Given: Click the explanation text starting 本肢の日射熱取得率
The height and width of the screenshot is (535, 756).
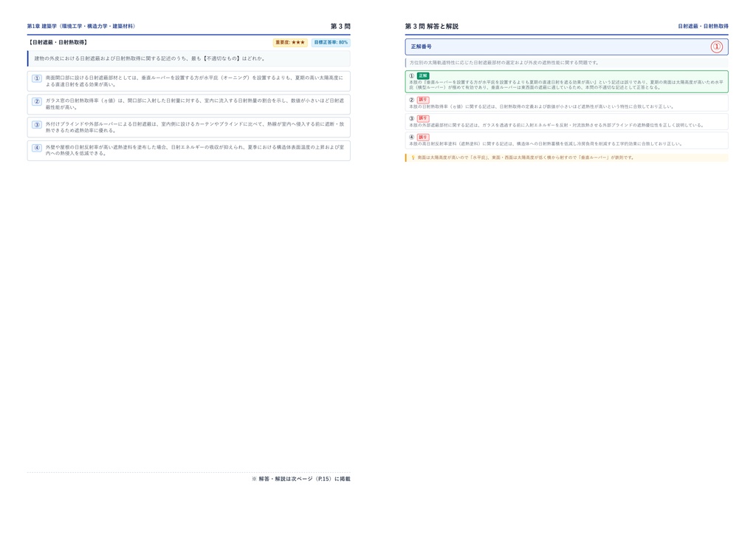Looking at the screenshot, I should 541,106.
